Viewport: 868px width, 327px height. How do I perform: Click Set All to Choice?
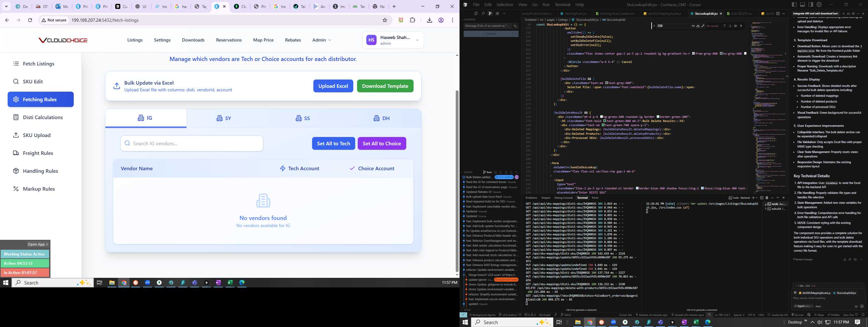382,144
